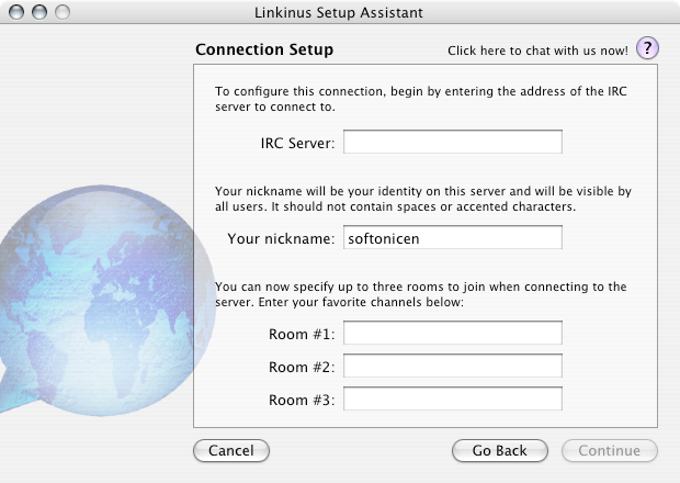Zoom the window with the titlebar button
680x483 pixels.
62,13
